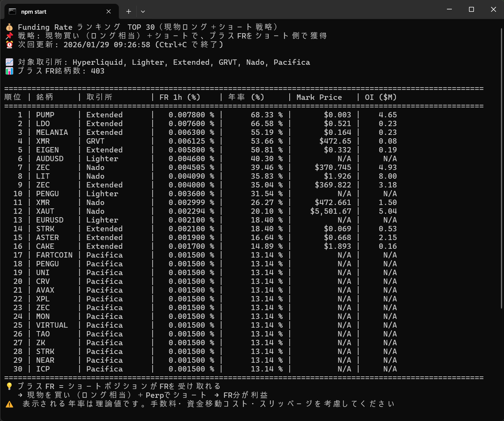Click the bar chart icon beside プラス FR銘柄数
Screen dimensions: 504x421
pyautogui.click(x=9, y=71)
